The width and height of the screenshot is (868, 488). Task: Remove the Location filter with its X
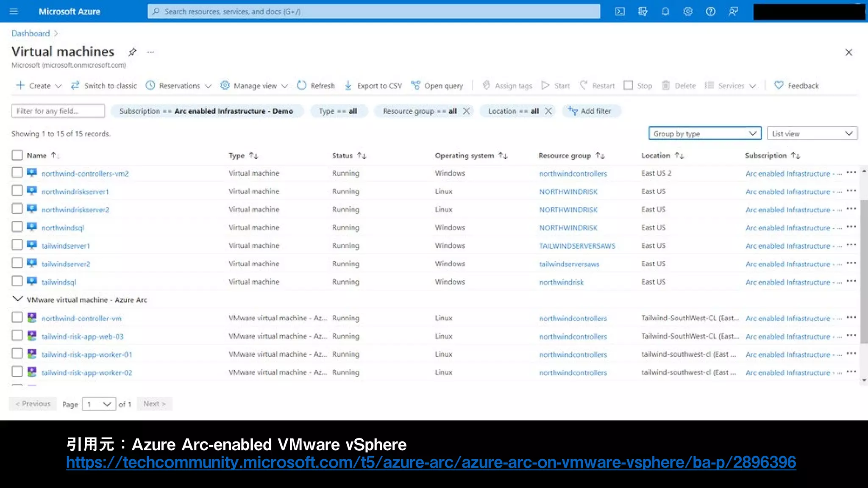(548, 111)
